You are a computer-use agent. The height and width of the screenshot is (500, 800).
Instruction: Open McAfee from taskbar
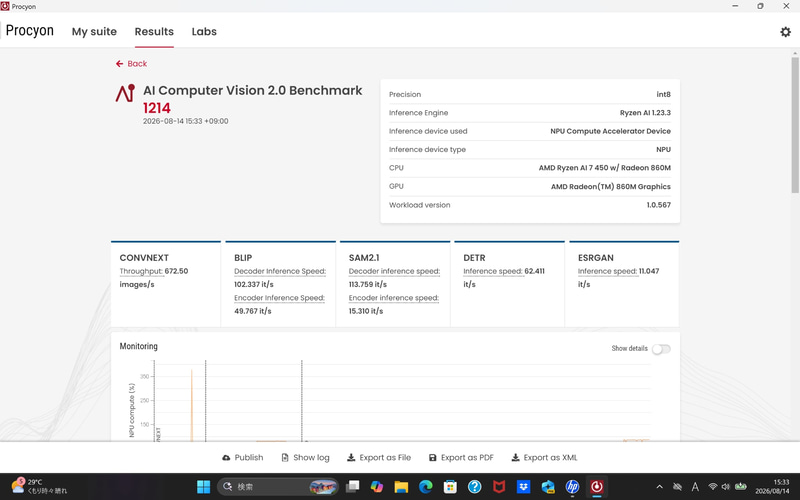coord(499,487)
